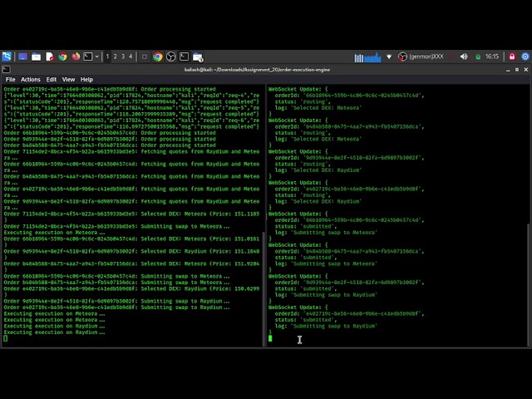Expand the system tray arrow
Viewport: 532px width, 399px height.
pyautogui.click(x=389, y=57)
